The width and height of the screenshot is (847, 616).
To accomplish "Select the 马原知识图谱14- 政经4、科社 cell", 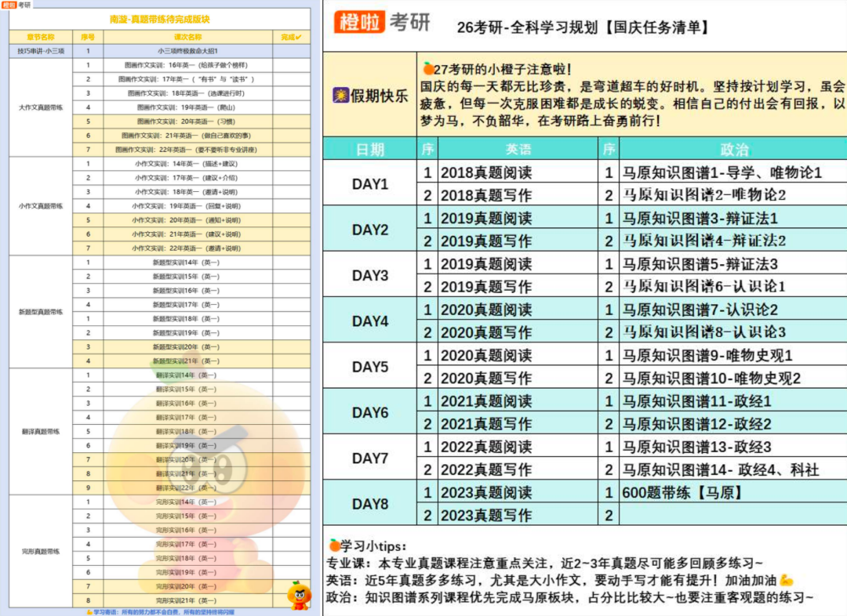I will point(733,469).
